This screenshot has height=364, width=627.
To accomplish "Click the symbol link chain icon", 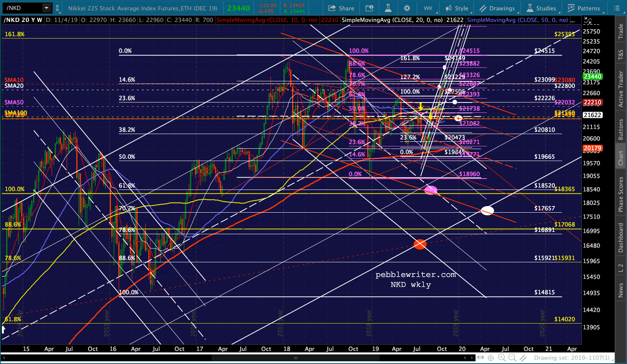I will pos(57,8).
